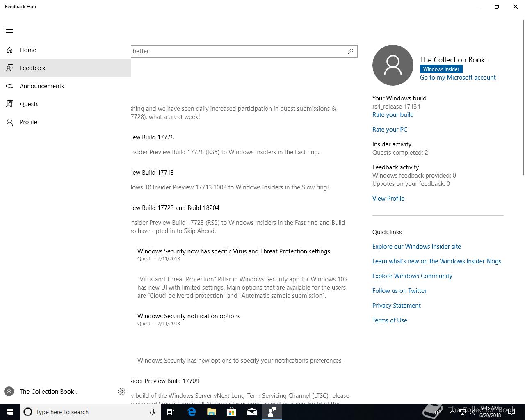Click the taskbar Type here to search box
This screenshot has width=525, height=420.
pyautogui.click(x=90, y=412)
